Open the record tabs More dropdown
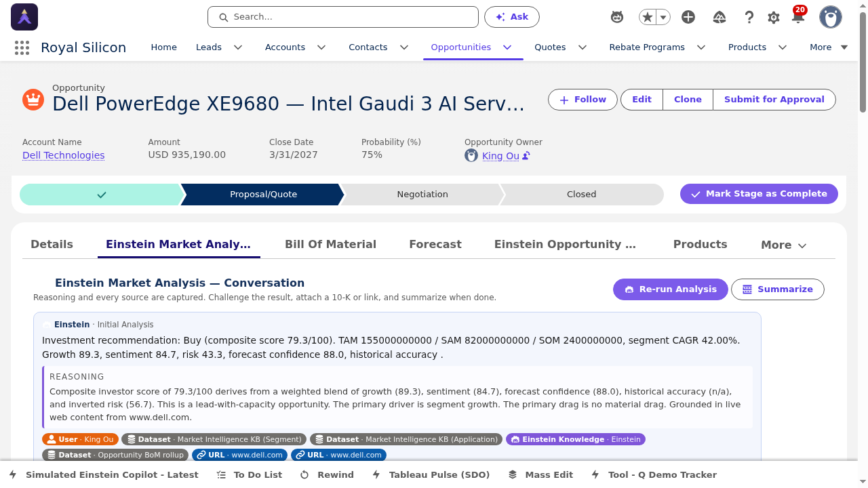Viewport: 868px width, 488px height. (783, 245)
